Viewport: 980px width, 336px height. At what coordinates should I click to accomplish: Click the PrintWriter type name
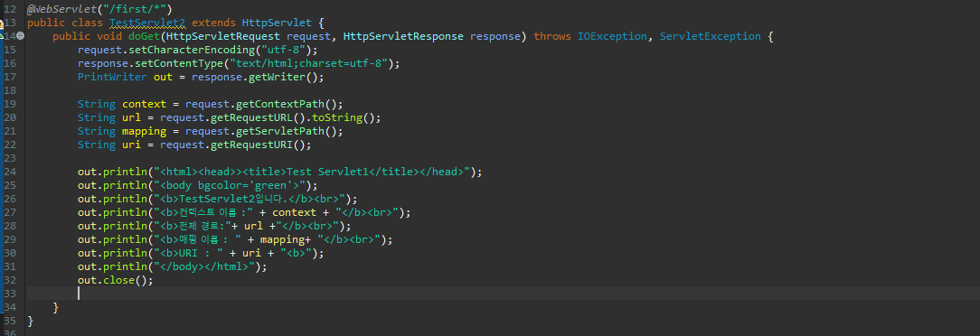pyautogui.click(x=112, y=78)
